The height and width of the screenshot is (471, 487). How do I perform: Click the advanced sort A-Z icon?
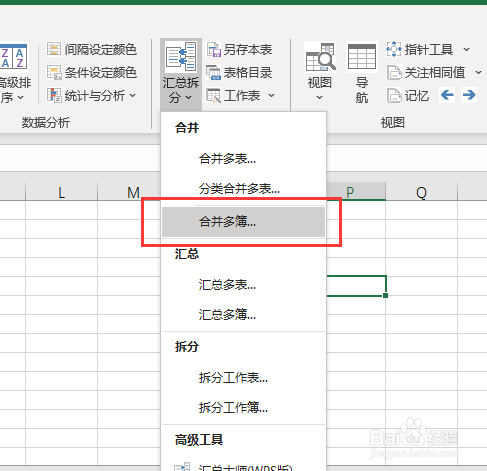(13, 57)
